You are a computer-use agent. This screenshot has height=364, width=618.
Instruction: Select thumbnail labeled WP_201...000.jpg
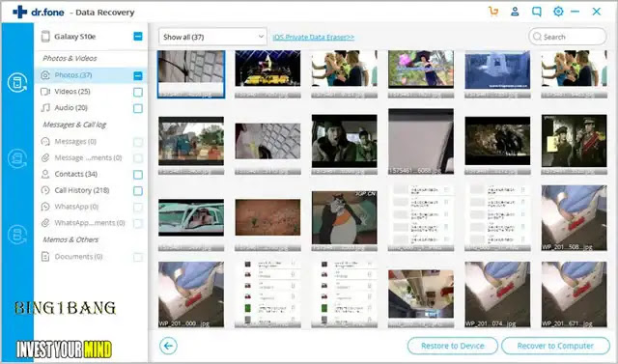[191, 294]
